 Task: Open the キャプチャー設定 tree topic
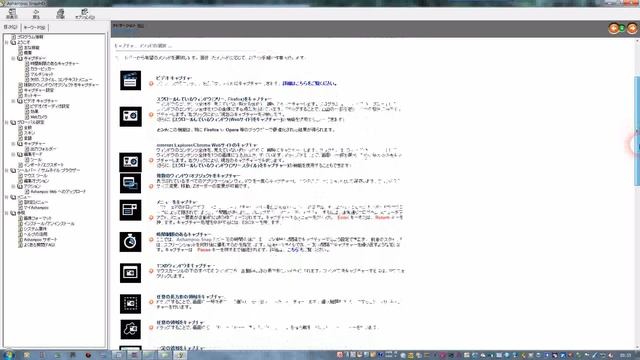39,90
